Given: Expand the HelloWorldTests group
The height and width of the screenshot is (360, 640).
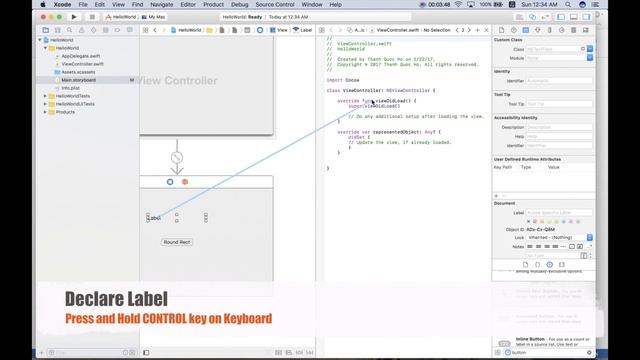Looking at the screenshot, I should coord(45,96).
